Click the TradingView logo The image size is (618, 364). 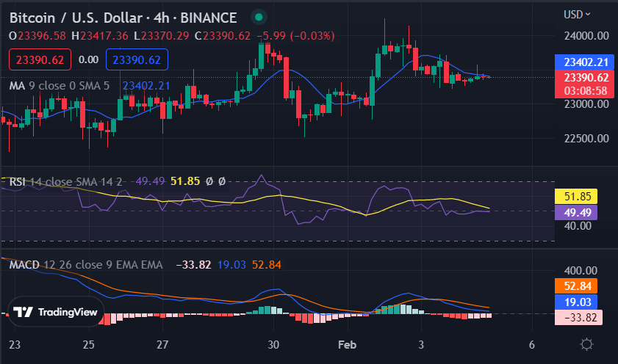click(x=56, y=312)
